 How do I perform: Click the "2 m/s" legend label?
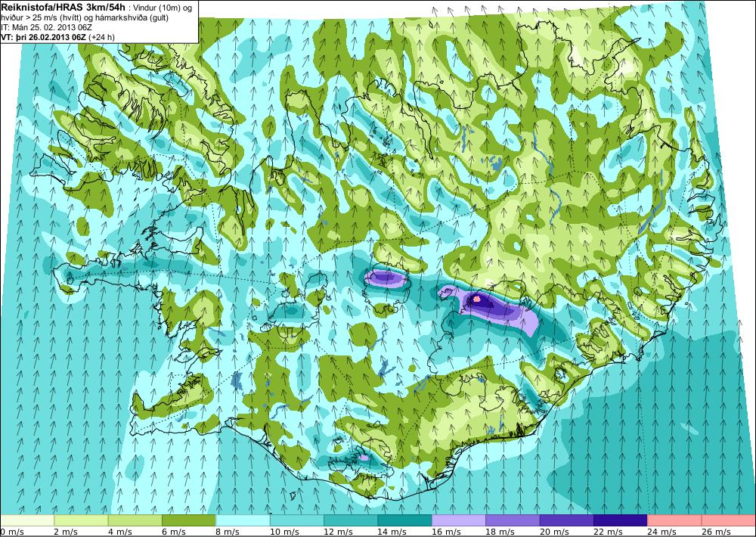tap(66, 532)
